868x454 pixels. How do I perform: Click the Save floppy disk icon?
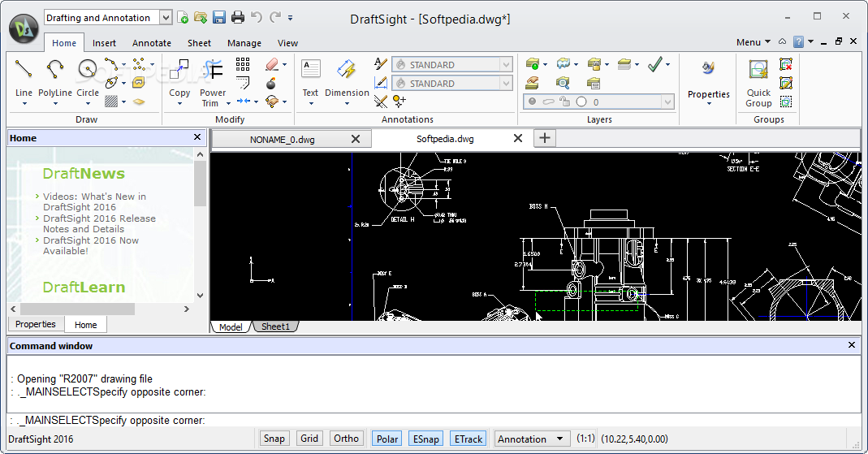[219, 17]
